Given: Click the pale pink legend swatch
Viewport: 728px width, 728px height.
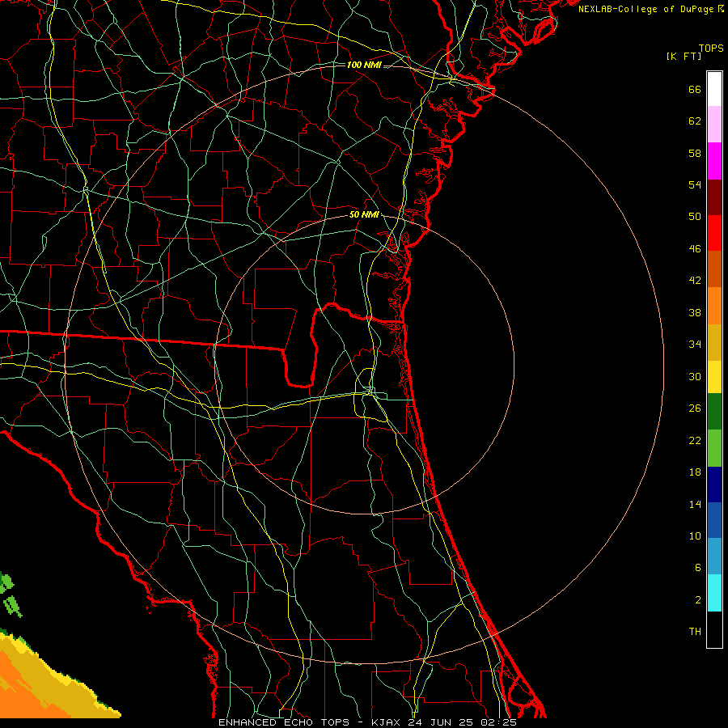Looking at the screenshot, I should [714, 125].
